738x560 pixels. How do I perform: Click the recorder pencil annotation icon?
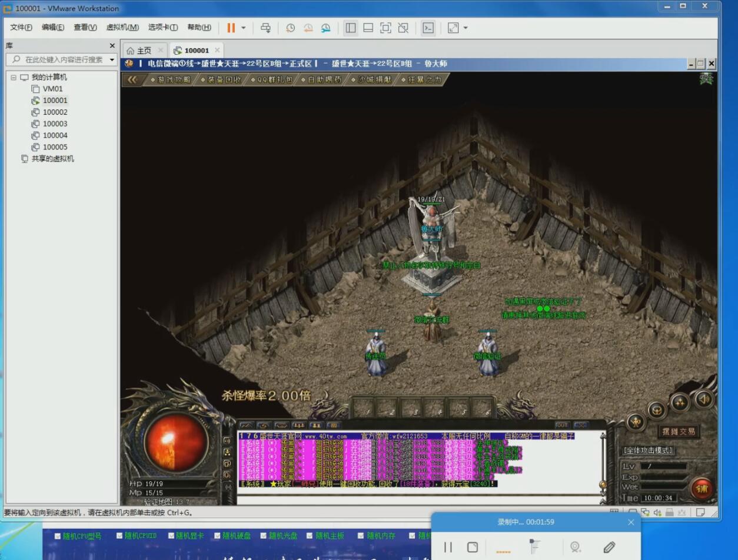[609, 547]
